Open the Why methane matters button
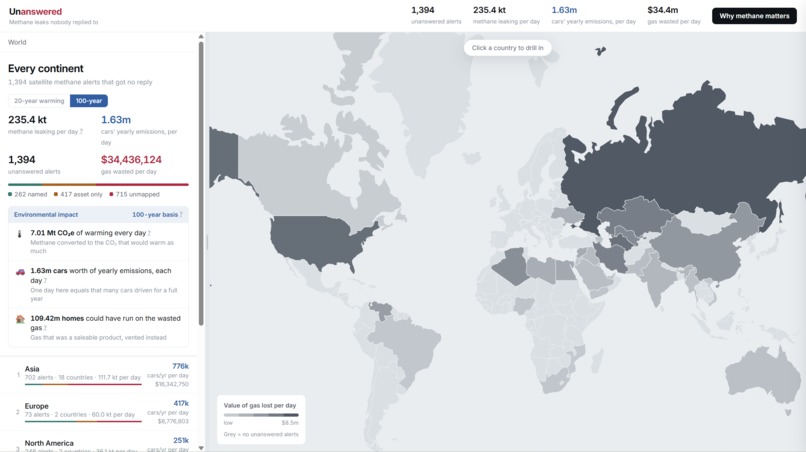Screen dimensions: 806x452 [x=754, y=16]
